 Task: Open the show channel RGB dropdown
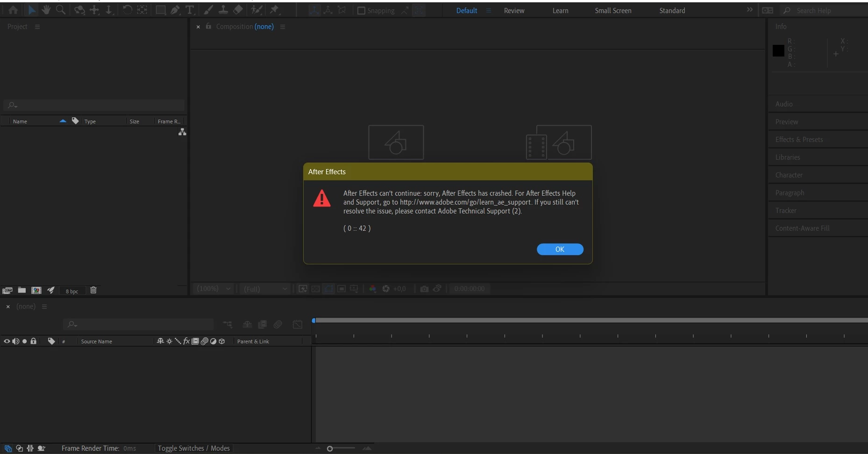click(x=372, y=289)
